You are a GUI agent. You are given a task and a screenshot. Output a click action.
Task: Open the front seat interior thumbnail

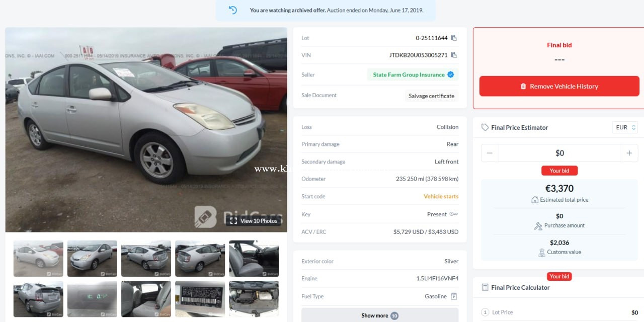tap(254, 258)
